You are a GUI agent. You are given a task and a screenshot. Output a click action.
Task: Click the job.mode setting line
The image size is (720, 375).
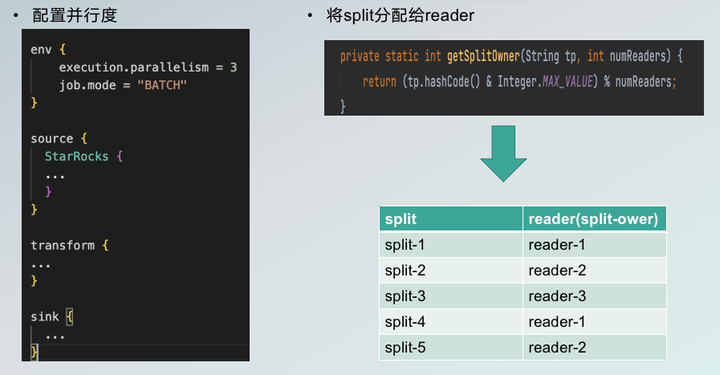(123, 85)
